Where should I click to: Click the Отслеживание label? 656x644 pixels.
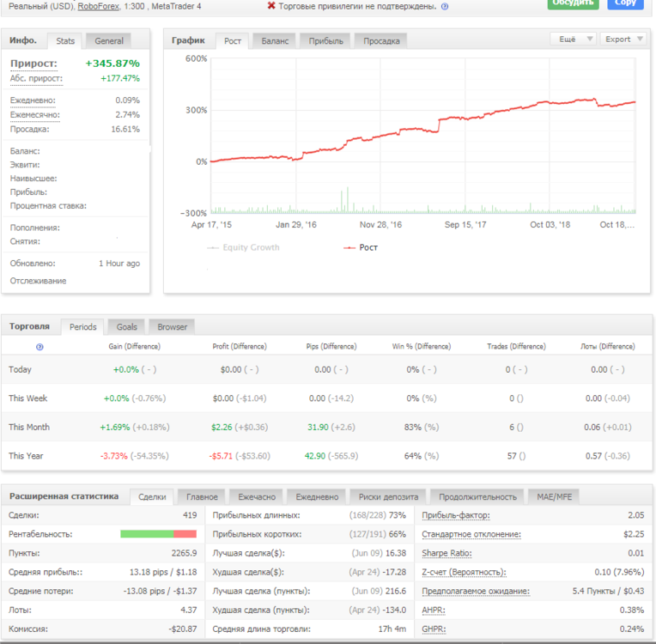(x=38, y=281)
